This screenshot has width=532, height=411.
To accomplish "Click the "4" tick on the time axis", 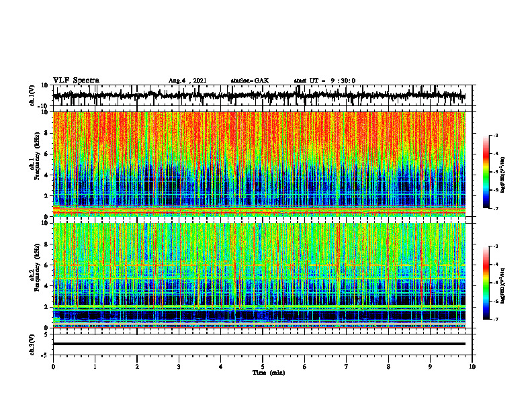I will tap(221, 367).
